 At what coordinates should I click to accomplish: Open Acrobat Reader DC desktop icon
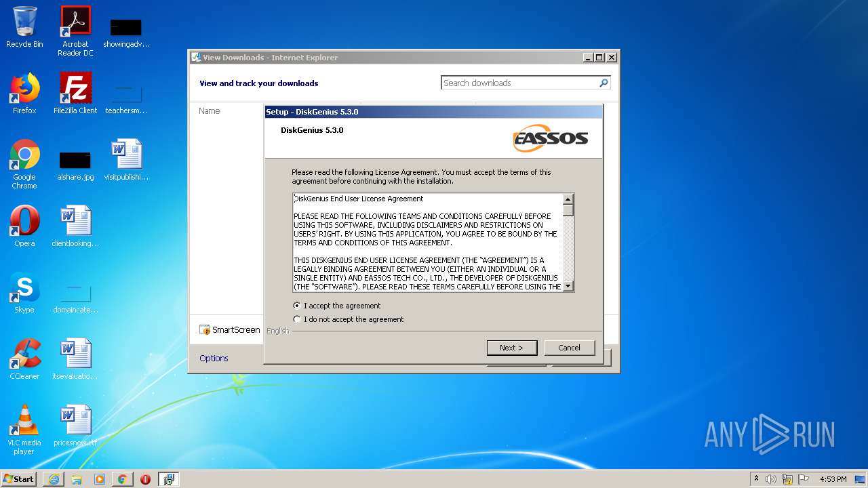point(75,31)
